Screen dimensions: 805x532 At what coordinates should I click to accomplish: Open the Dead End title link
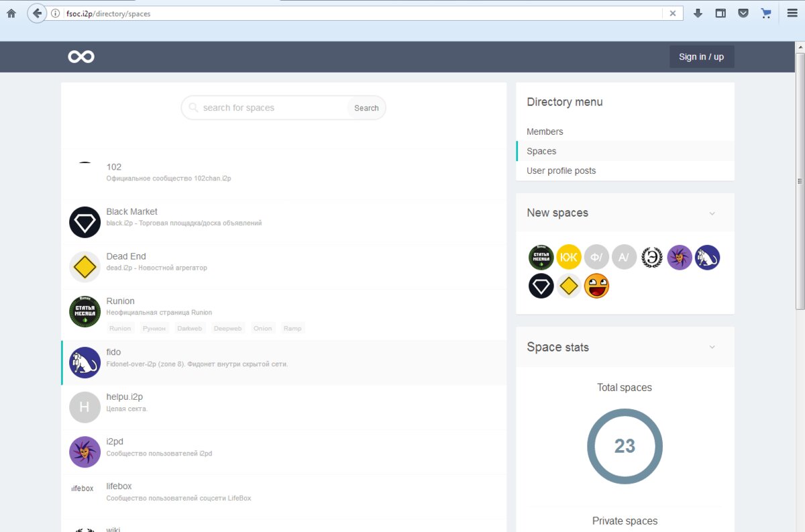pyautogui.click(x=126, y=256)
